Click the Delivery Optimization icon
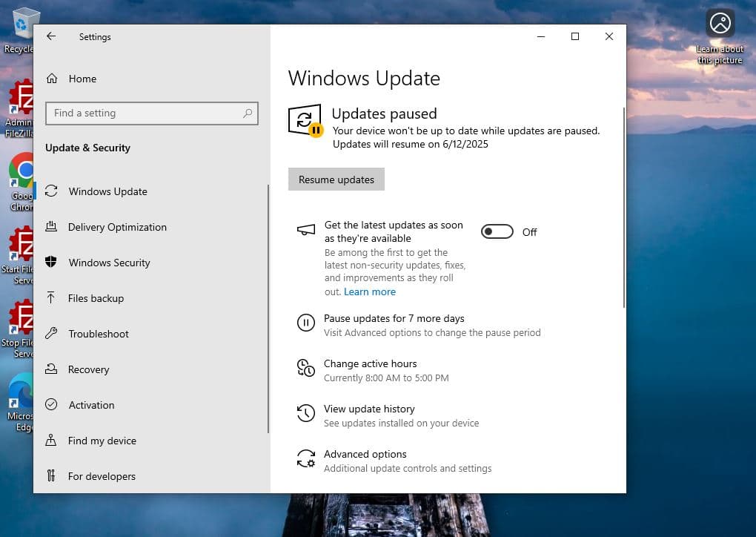 click(x=51, y=227)
